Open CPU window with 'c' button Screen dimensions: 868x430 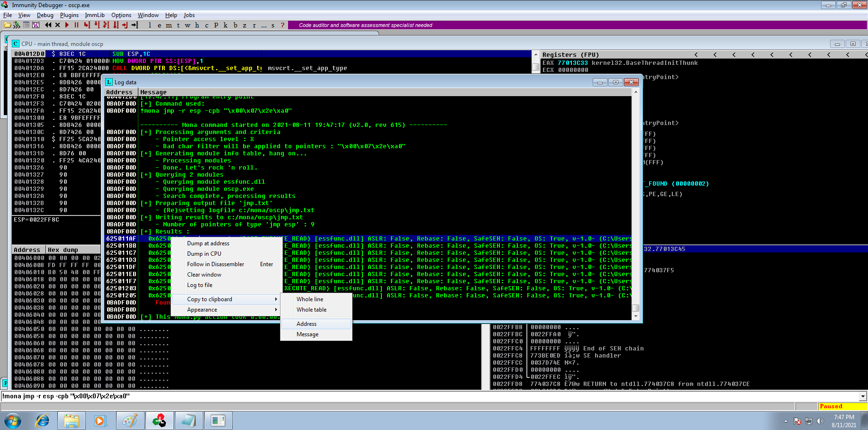pos(207,25)
